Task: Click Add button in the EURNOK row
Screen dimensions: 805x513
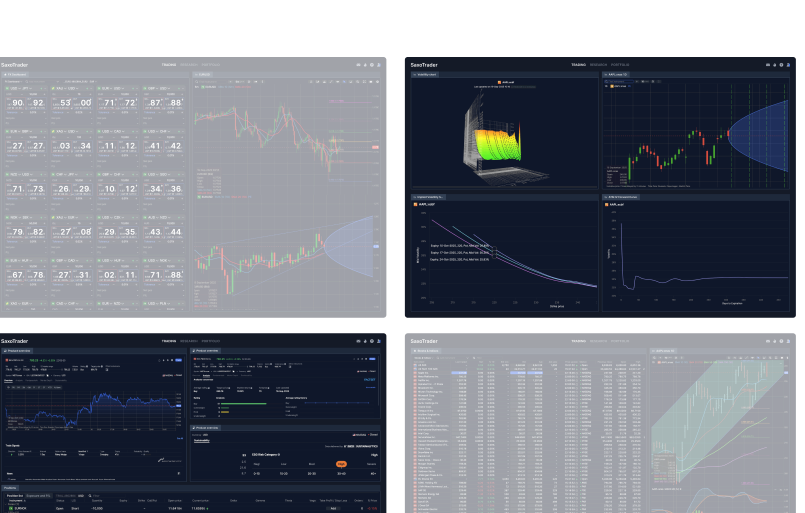Action: point(333,508)
